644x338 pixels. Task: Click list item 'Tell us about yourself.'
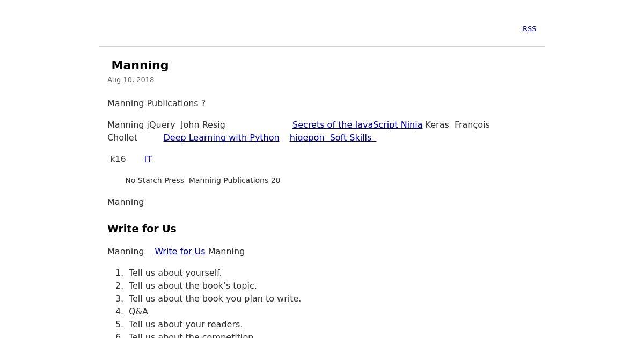tap(175, 273)
